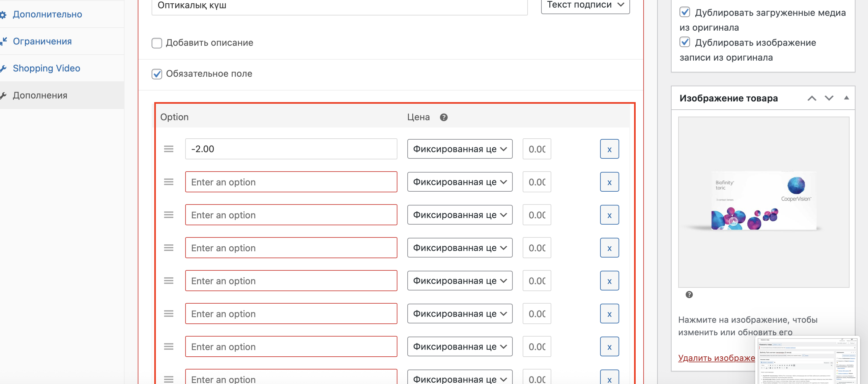
Task: Open price type dropdown for -2.00 row
Action: (x=459, y=149)
